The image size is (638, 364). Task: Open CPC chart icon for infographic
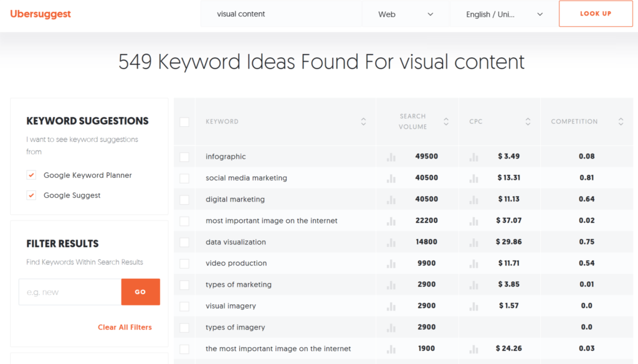(x=474, y=157)
